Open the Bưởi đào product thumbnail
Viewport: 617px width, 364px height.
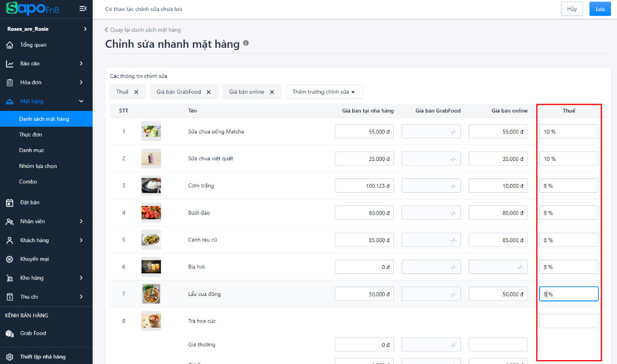click(151, 212)
